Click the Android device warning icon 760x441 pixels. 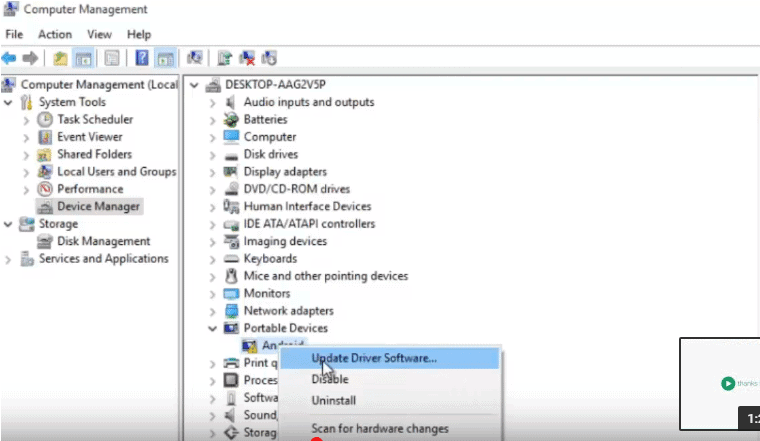pyautogui.click(x=250, y=346)
